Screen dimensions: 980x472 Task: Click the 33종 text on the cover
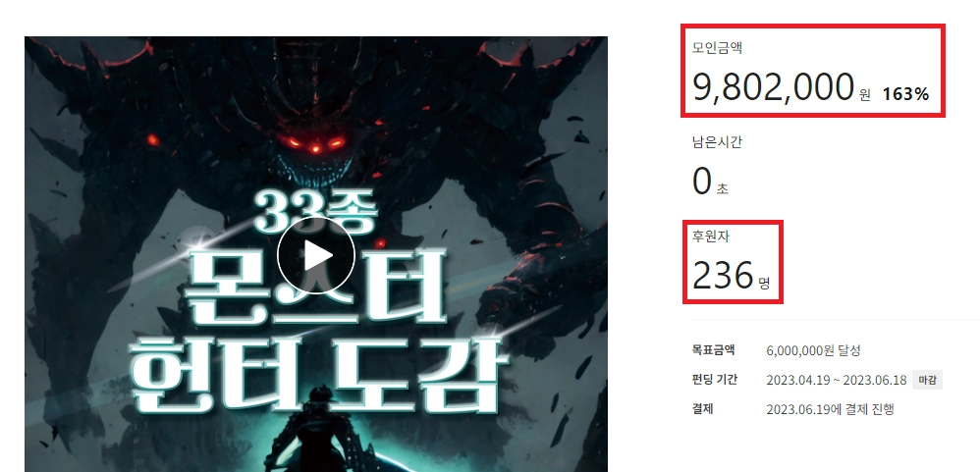[316, 211]
